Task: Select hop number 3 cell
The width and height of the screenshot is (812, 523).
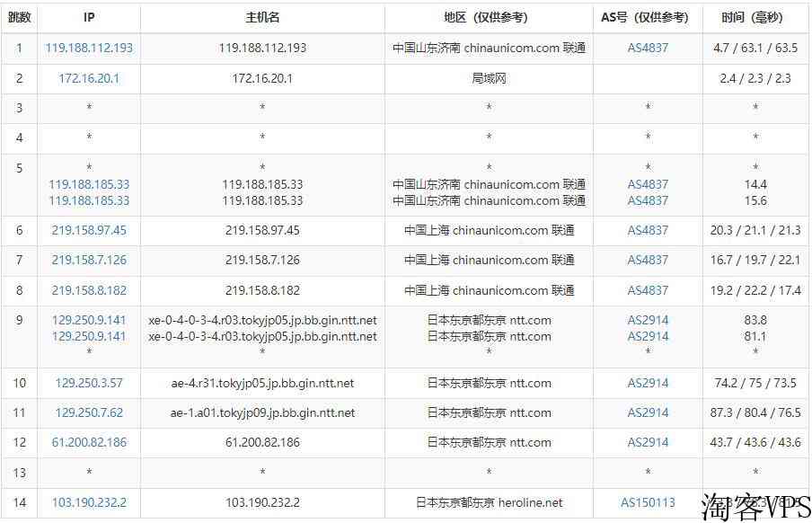Action: click(x=19, y=109)
